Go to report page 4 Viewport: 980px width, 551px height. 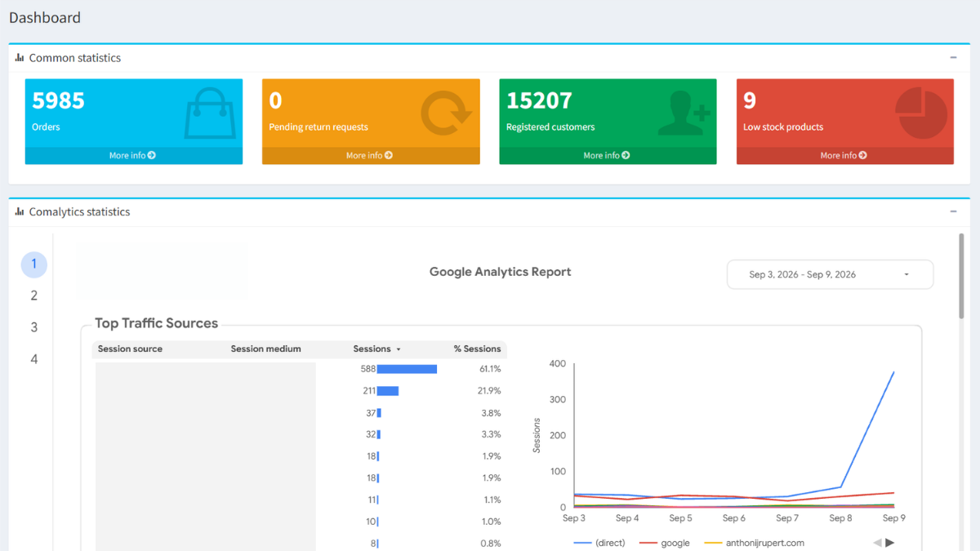point(33,359)
